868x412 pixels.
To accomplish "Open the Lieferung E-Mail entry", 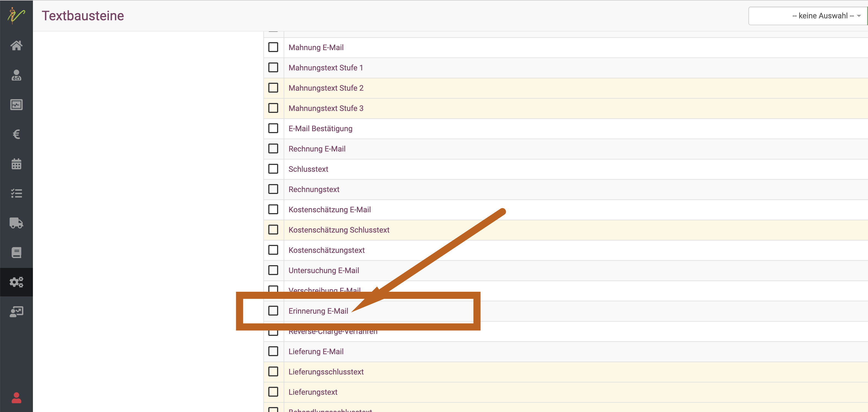I will point(316,351).
